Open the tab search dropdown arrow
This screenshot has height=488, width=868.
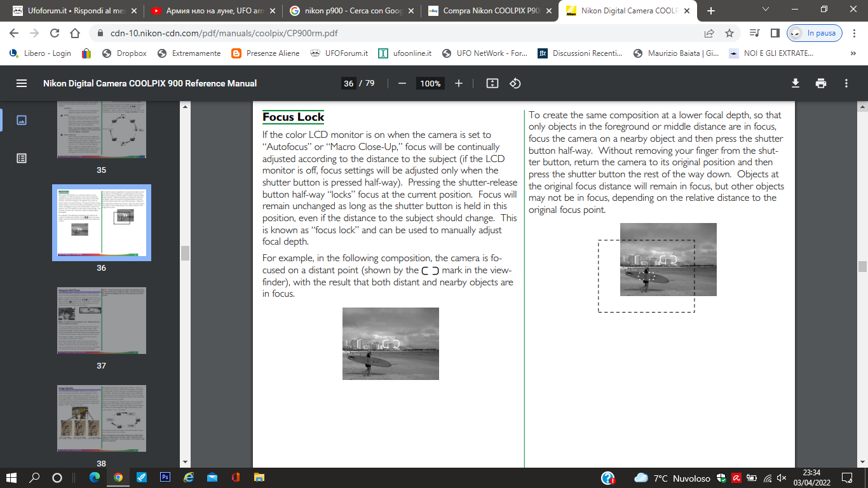point(765,10)
